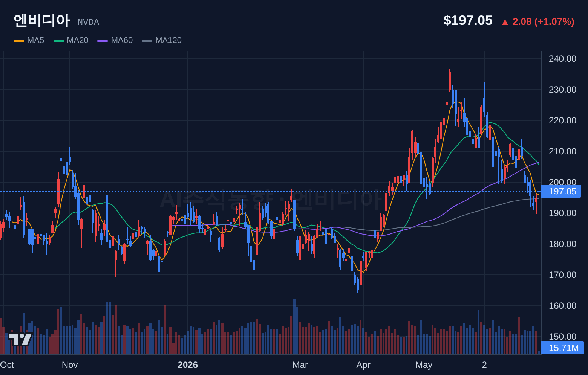Click the 15.71M volume label
This screenshot has width=588, height=375.
[x=563, y=348]
